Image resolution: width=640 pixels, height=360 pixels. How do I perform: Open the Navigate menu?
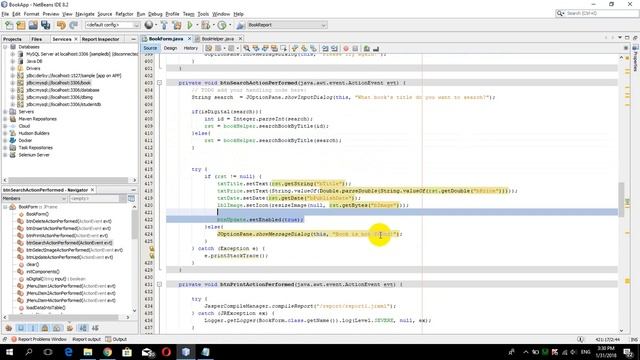[x=85, y=14]
